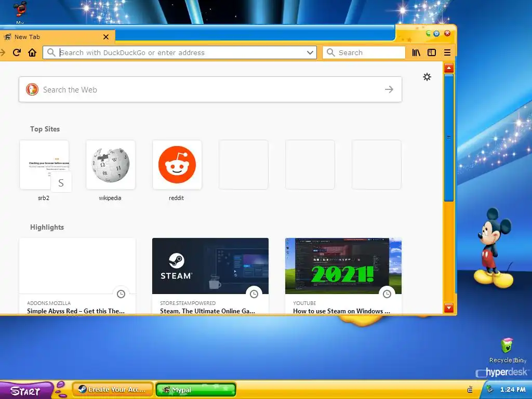Open the Simple Abyss Red highlight card
Image resolution: width=532 pixels, height=399 pixels.
77,276
